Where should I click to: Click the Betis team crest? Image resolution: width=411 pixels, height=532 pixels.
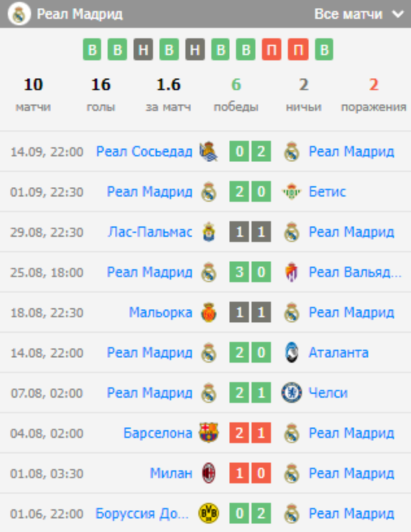[x=292, y=192]
